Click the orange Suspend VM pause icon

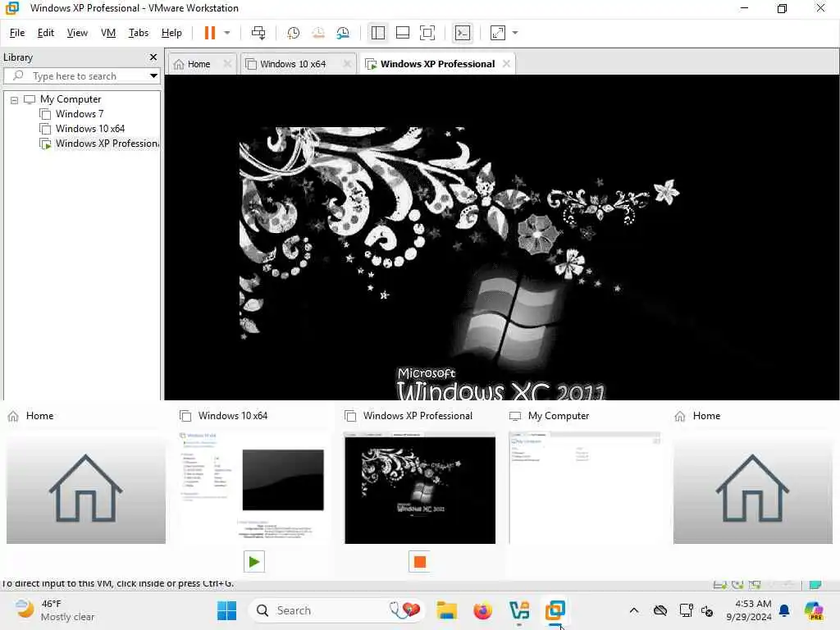coord(209,33)
